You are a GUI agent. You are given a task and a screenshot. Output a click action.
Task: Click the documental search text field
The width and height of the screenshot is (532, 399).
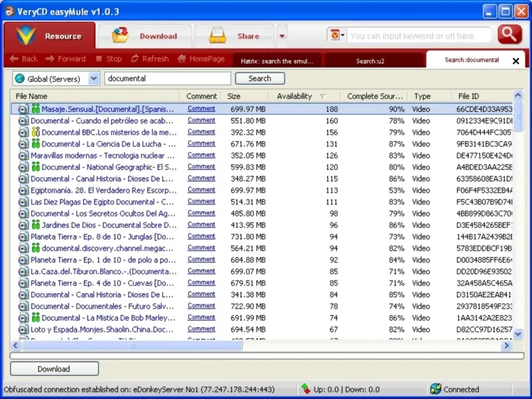[x=168, y=78]
